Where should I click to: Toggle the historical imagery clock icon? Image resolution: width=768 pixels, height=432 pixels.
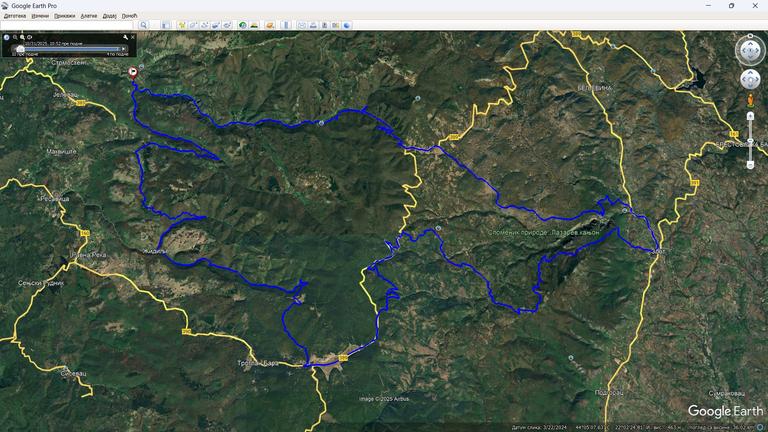tap(243, 25)
